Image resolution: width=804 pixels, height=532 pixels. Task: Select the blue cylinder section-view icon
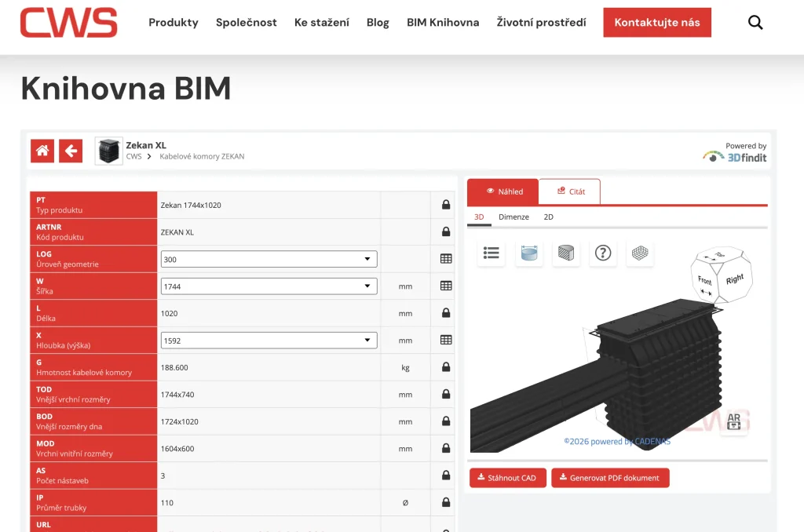pyautogui.click(x=528, y=253)
